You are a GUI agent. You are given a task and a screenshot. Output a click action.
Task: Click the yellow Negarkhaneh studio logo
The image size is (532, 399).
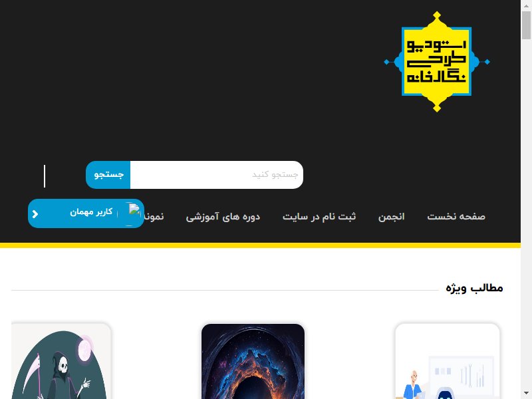point(437,62)
